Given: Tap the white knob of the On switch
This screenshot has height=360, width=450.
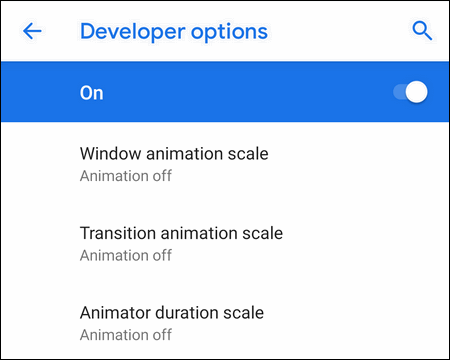Looking at the screenshot, I should point(417,92).
